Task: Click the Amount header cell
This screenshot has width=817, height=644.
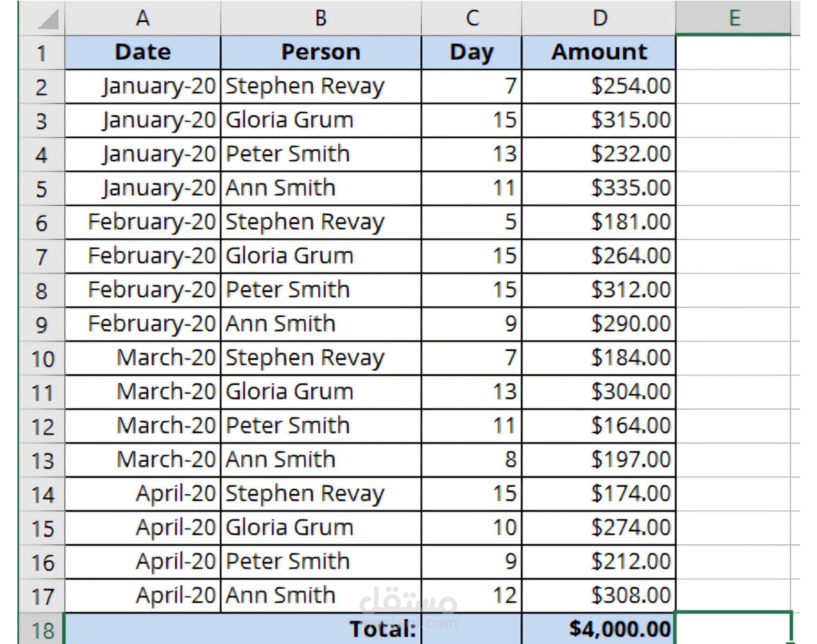Action: coord(598,53)
